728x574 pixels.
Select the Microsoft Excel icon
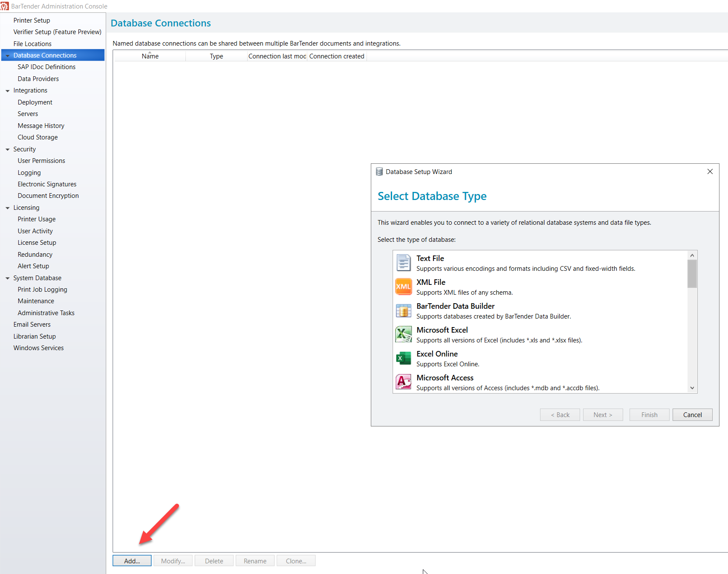[403, 334]
